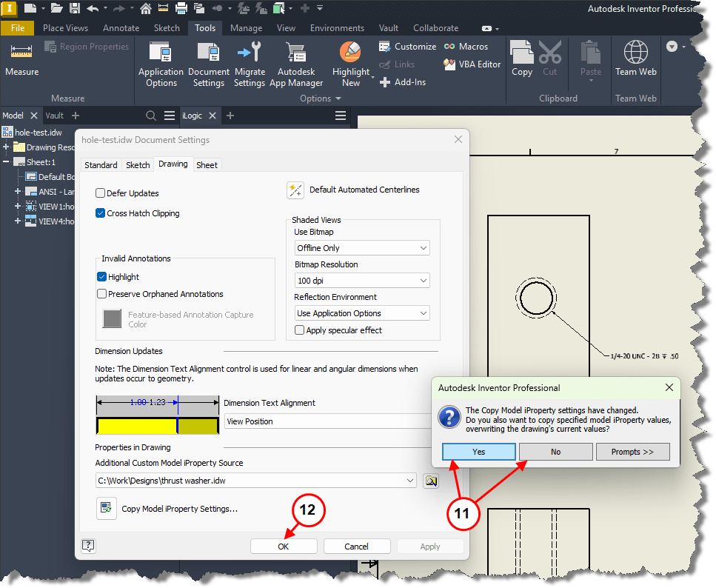Click the help icon in Document Settings

(x=88, y=546)
